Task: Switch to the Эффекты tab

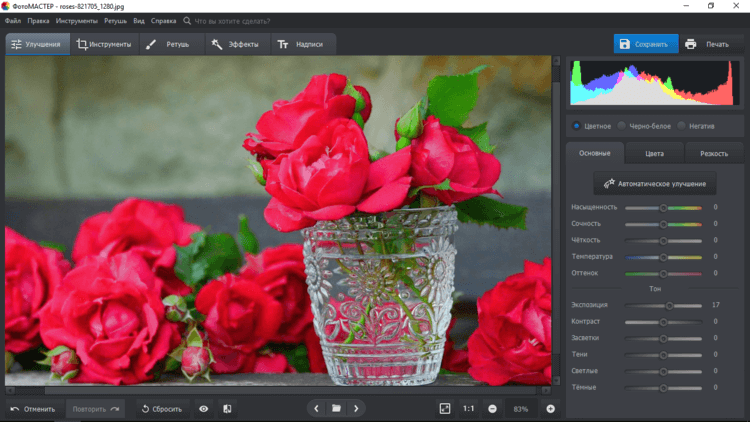Action: [234, 44]
